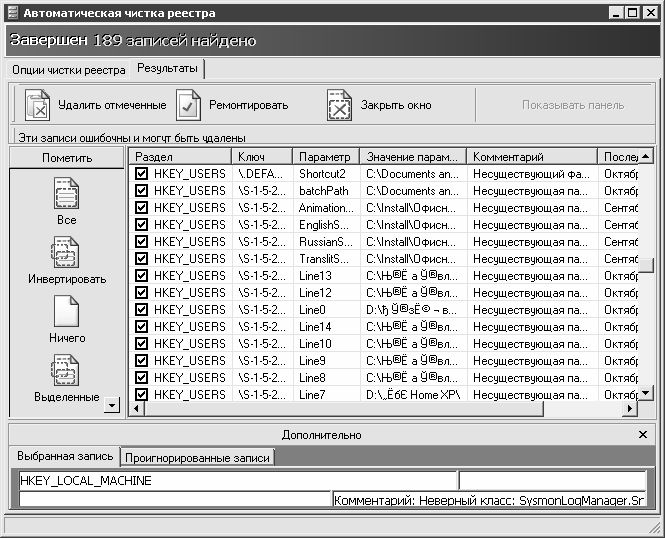Uncheck the Shortcut2 entry checkbox
665x538 pixels.
[141, 174]
